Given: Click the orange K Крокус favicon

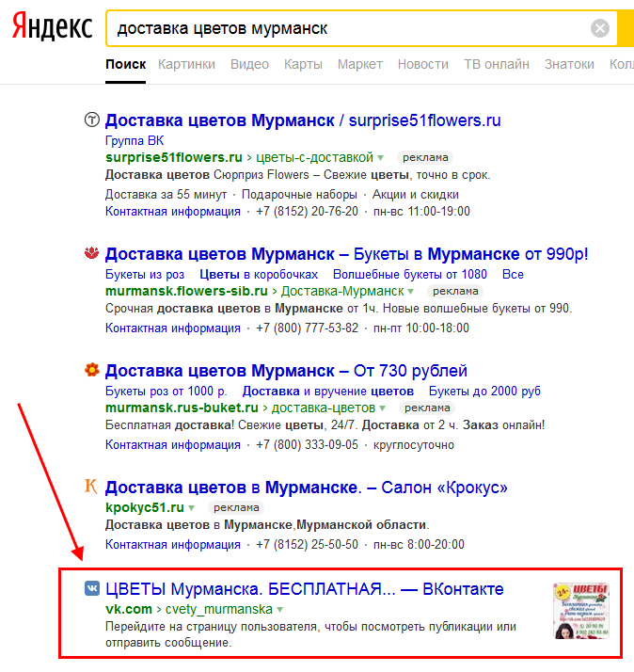Looking at the screenshot, I should [91, 487].
